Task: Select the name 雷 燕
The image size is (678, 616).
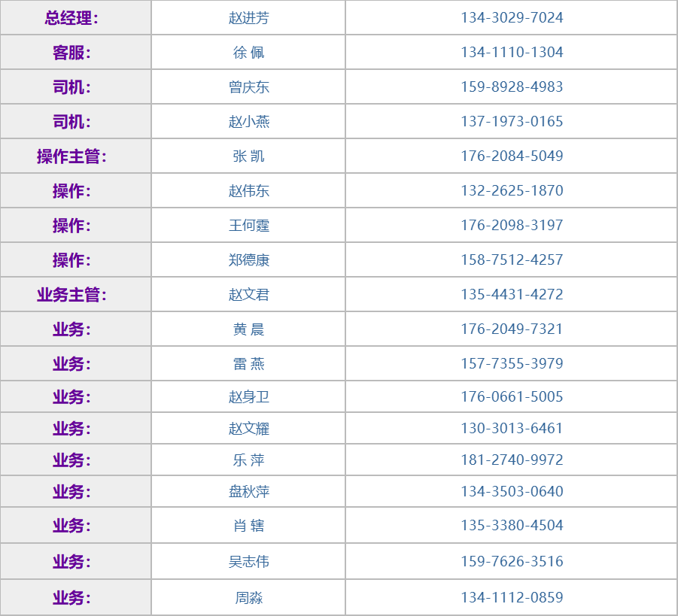Action: pos(248,363)
